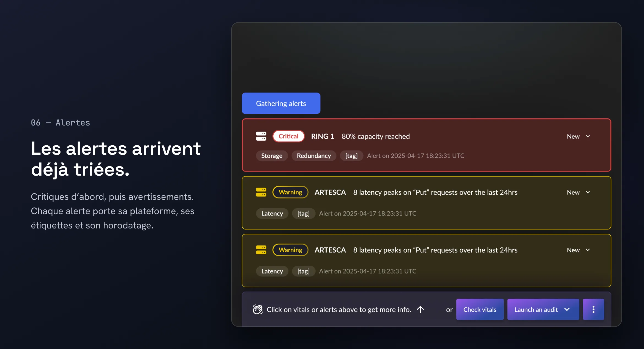Select [tag] chip in last ARTESCA alert
The image size is (644, 349).
point(304,271)
